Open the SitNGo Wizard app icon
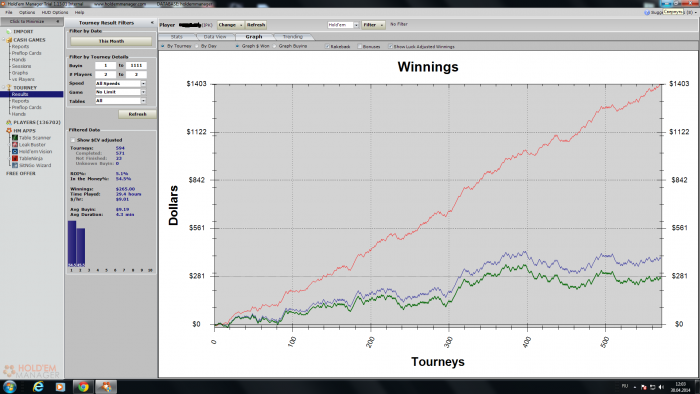The image size is (700, 394). [15, 165]
